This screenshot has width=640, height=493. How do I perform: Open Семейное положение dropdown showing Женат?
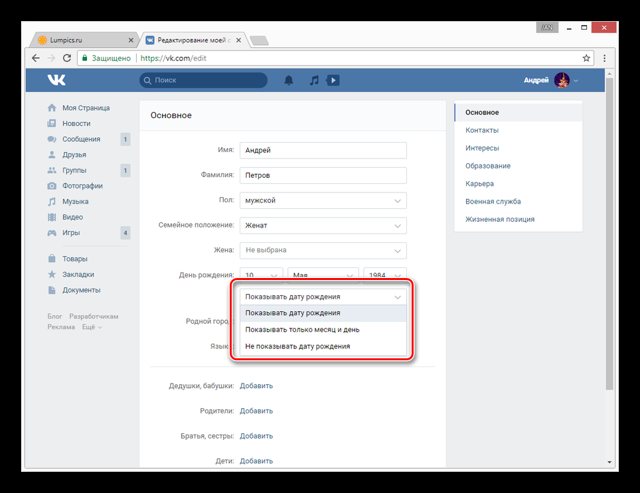point(323,226)
